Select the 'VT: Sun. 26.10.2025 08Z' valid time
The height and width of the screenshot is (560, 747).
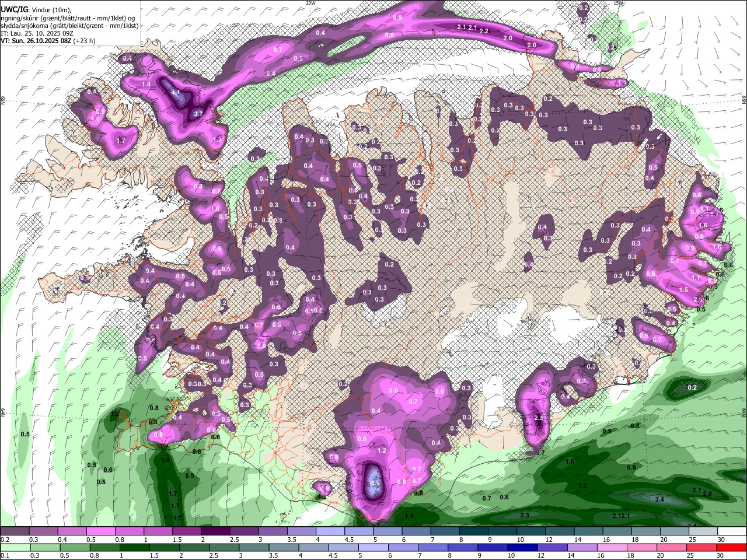[37, 41]
